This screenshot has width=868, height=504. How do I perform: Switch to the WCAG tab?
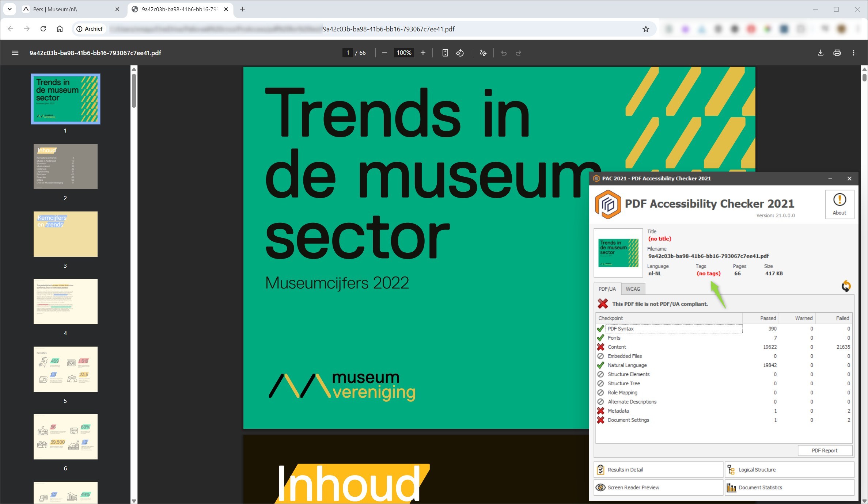coord(633,289)
